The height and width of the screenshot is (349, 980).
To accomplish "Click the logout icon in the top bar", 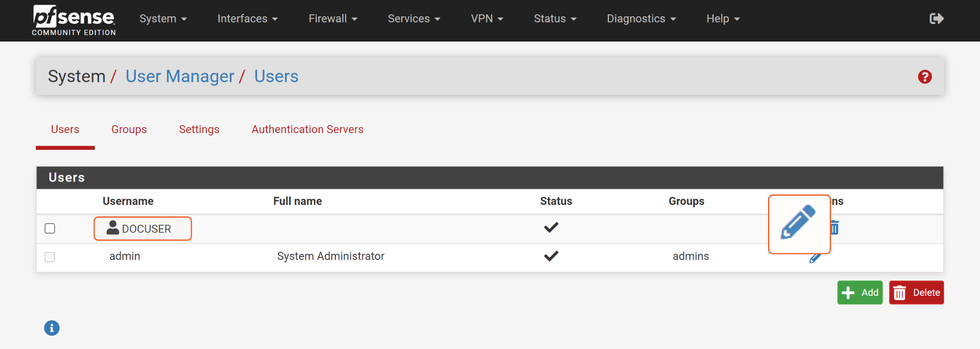I will (936, 19).
